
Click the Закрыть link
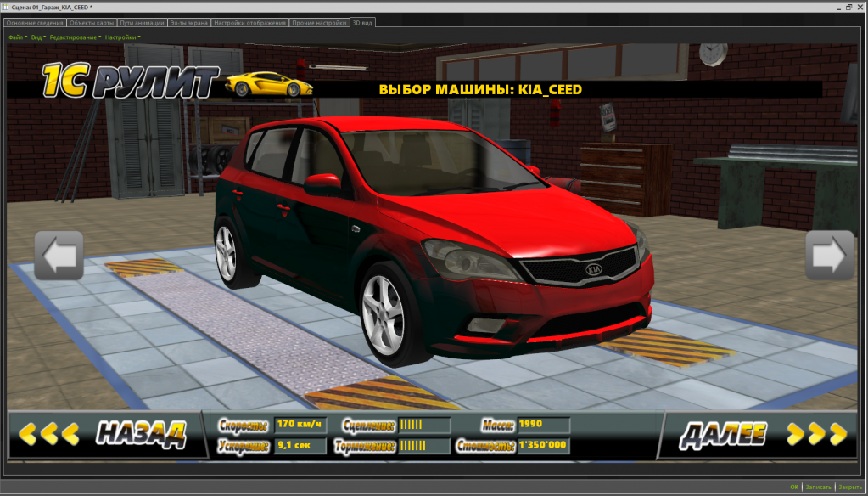850,488
